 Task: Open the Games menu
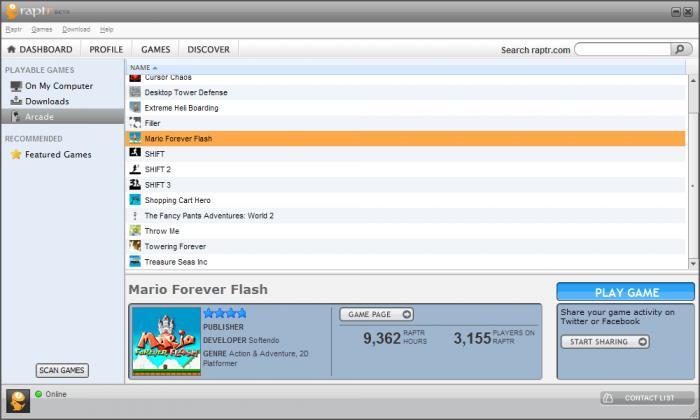pyautogui.click(x=42, y=29)
